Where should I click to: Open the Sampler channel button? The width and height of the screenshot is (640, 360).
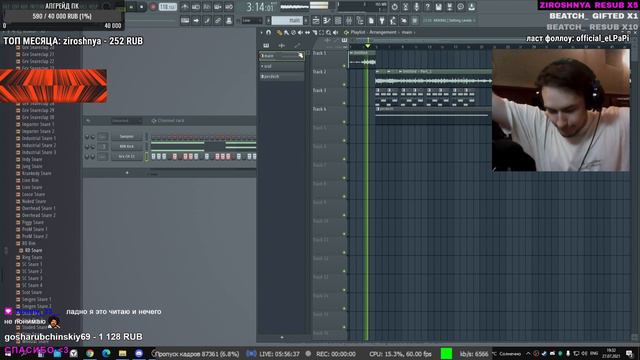click(127, 136)
